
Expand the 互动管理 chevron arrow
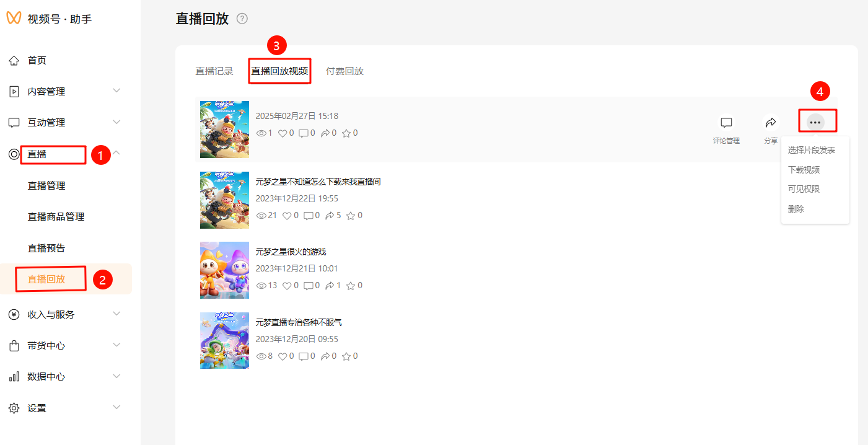116,122
